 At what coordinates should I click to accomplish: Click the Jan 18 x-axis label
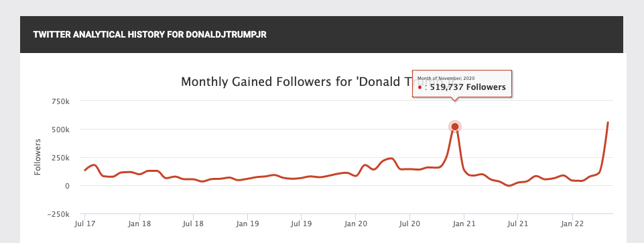pyautogui.click(x=139, y=224)
